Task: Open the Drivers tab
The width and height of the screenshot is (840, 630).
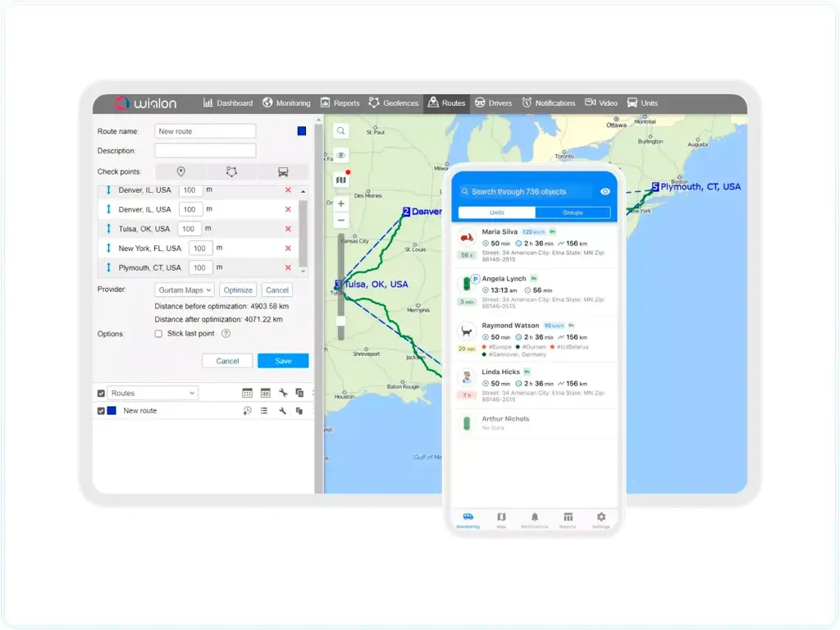Action: [493, 103]
